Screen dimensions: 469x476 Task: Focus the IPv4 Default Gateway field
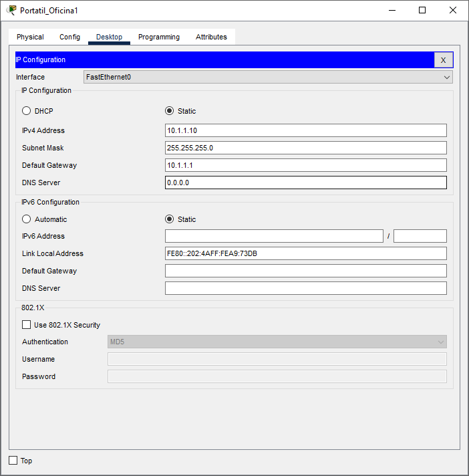point(305,165)
